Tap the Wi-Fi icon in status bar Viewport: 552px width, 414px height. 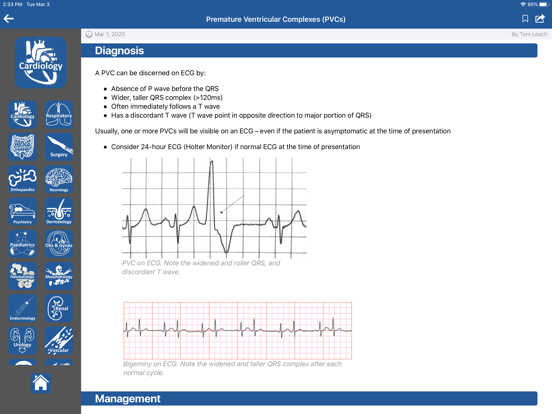click(523, 4)
